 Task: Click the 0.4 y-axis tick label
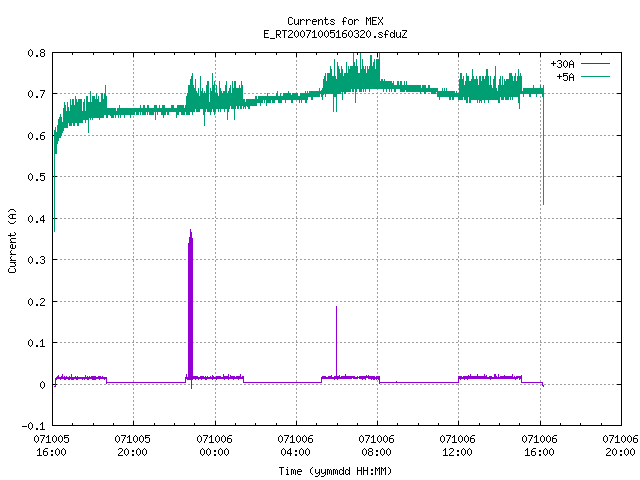pyautogui.click(x=36, y=219)
